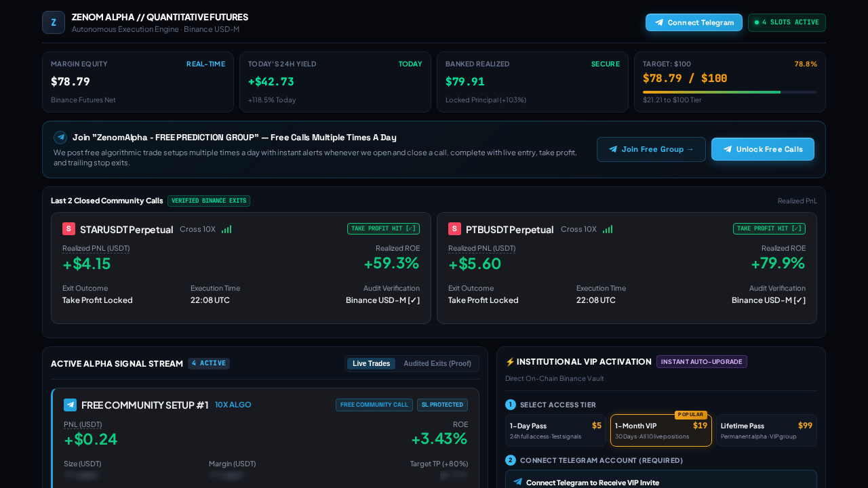
Task: Open the Join Free Group link button
Action: 651,149
